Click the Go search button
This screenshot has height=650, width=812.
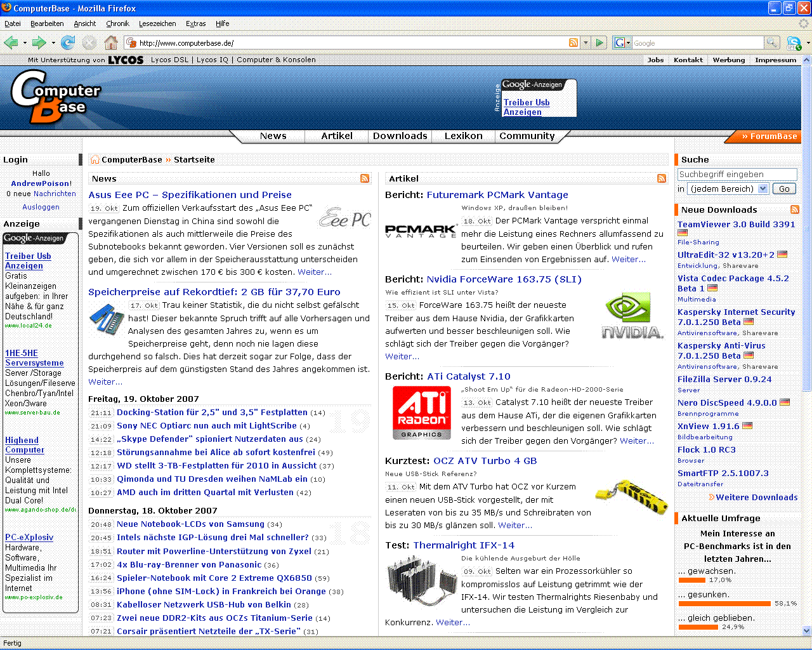tap(785, 189)
